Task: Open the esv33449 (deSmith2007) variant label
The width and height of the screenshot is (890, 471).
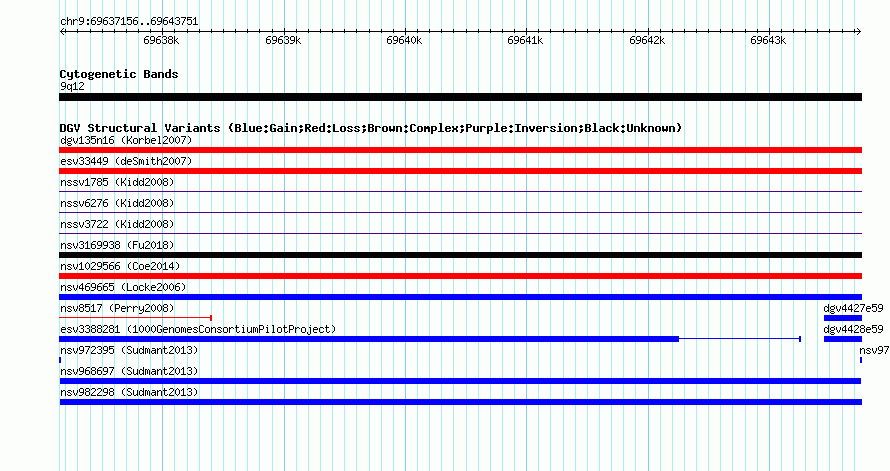Action: (126, 161)
